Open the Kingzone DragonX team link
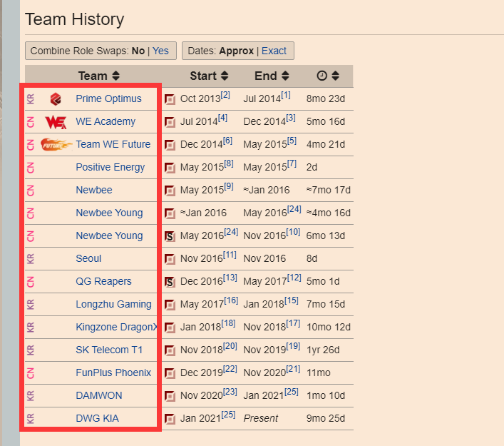 pos(116,327)
